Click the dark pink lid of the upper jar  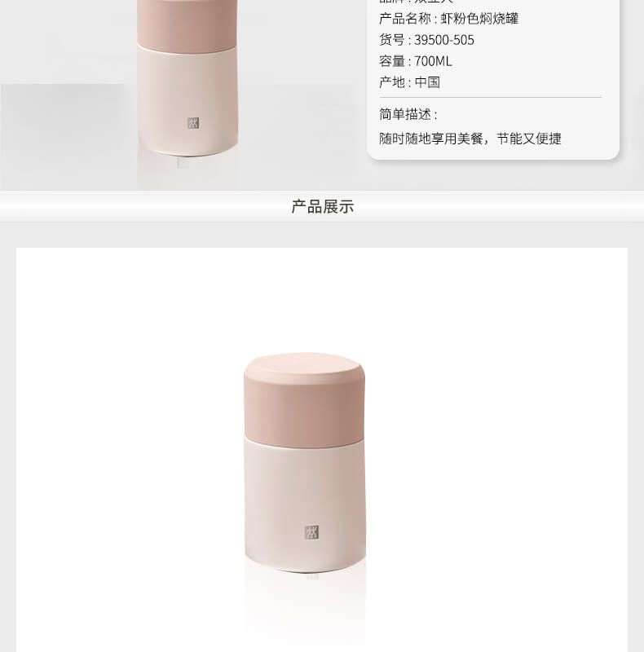coord(187,25)
